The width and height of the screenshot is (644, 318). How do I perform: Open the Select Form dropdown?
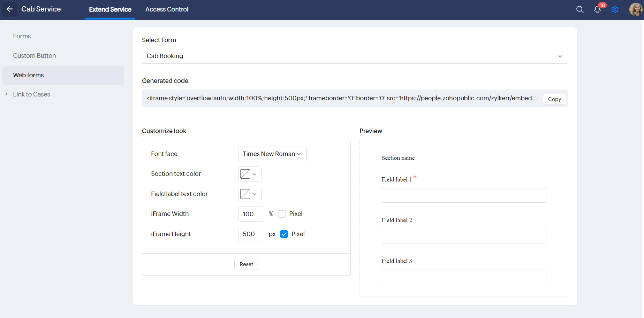[x=355, y=56]
